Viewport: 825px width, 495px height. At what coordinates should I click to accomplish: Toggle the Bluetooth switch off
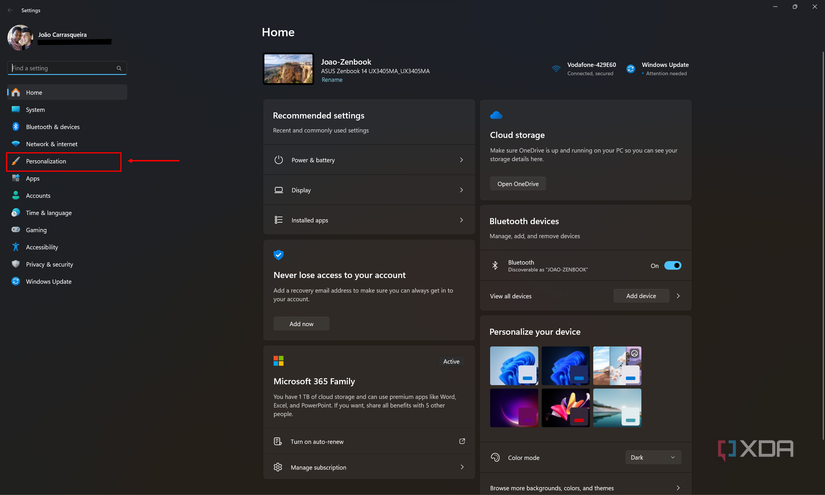click(672, 266)
